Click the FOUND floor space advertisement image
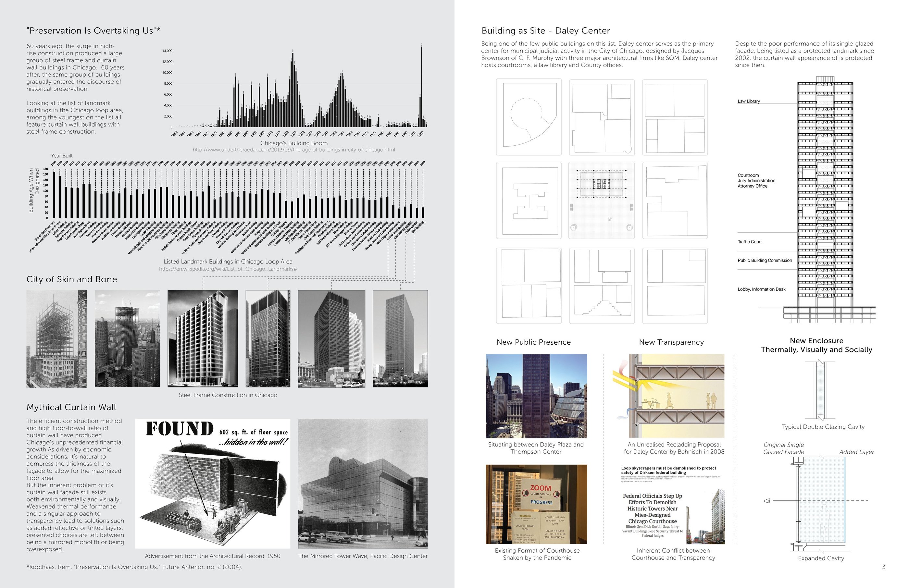The height and width of the screenshot is (588, 909). [x=213, y=484]
